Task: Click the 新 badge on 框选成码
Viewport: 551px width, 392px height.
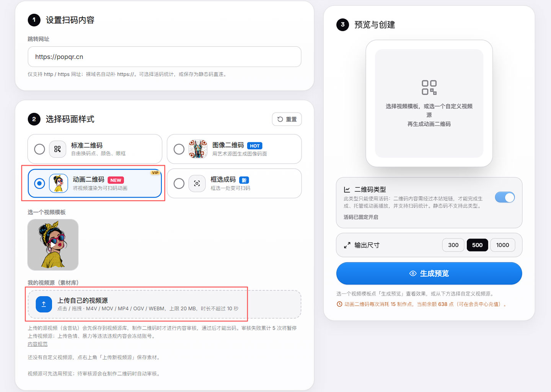Action: click(x=244, y=180)
